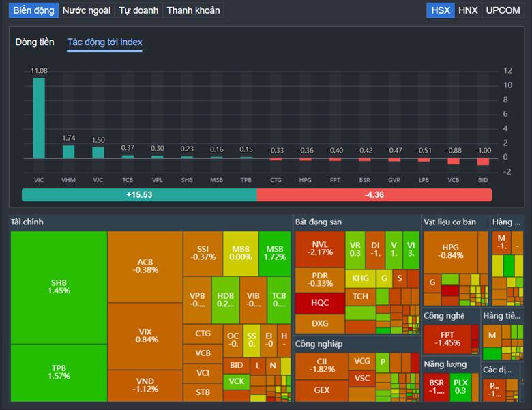Click the LPB axis label
532x410 pixels.
click(x=424, y=180)
